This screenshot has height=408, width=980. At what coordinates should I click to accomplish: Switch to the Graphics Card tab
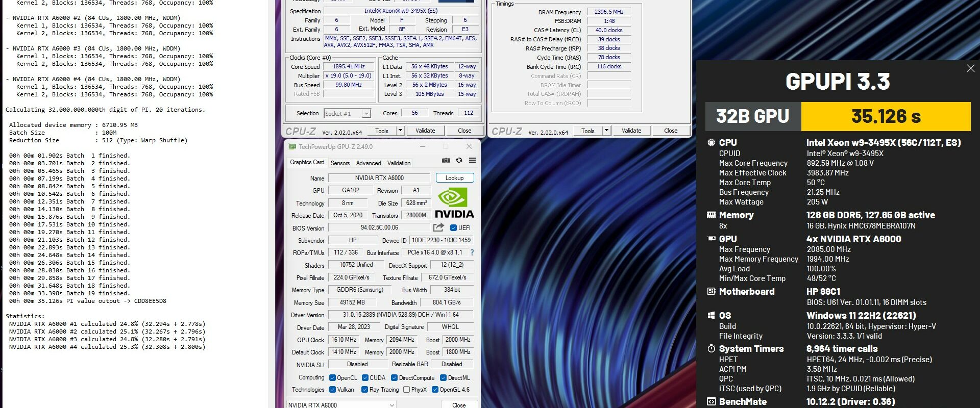coord(307,162)
